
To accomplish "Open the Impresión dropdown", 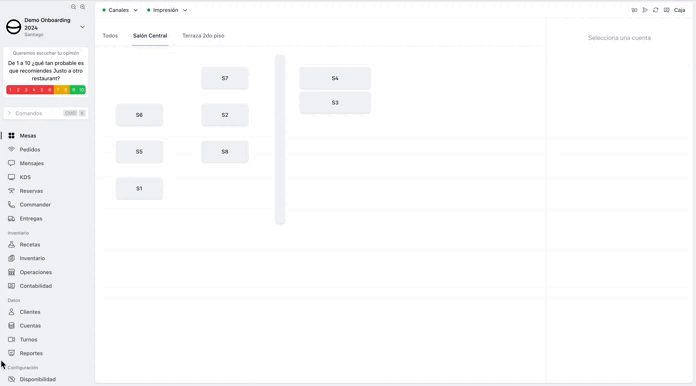I will pos(167,10).
